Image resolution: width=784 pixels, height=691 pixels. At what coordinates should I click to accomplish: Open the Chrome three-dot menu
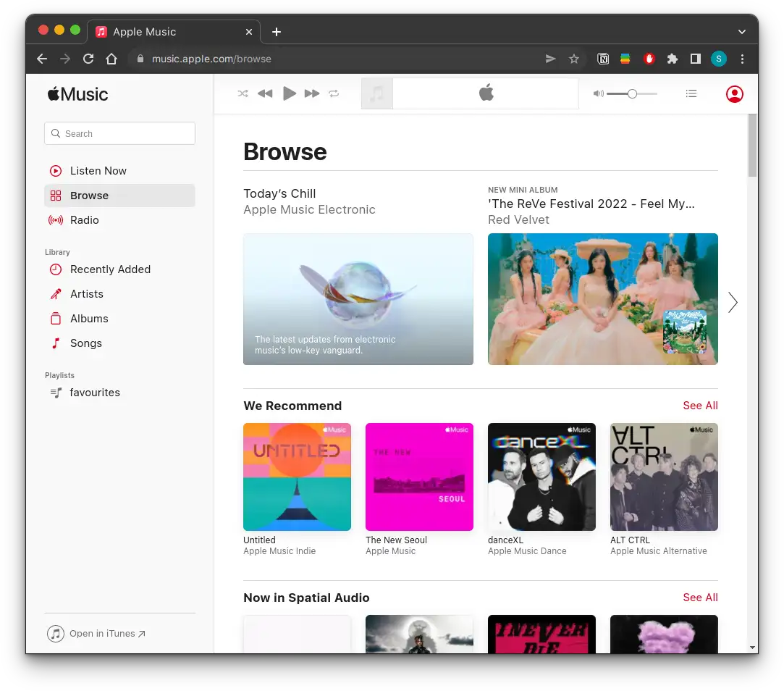[742, 59]
